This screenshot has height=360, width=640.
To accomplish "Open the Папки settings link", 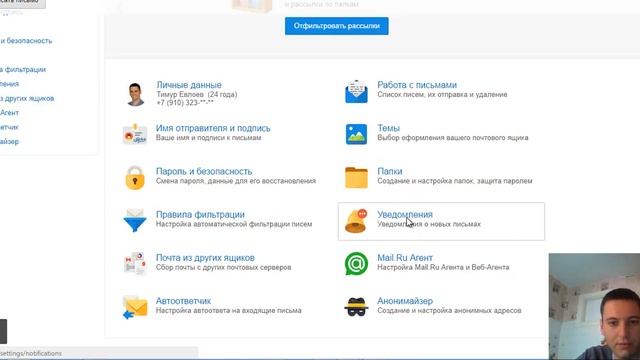I will [x=390, y=171].
